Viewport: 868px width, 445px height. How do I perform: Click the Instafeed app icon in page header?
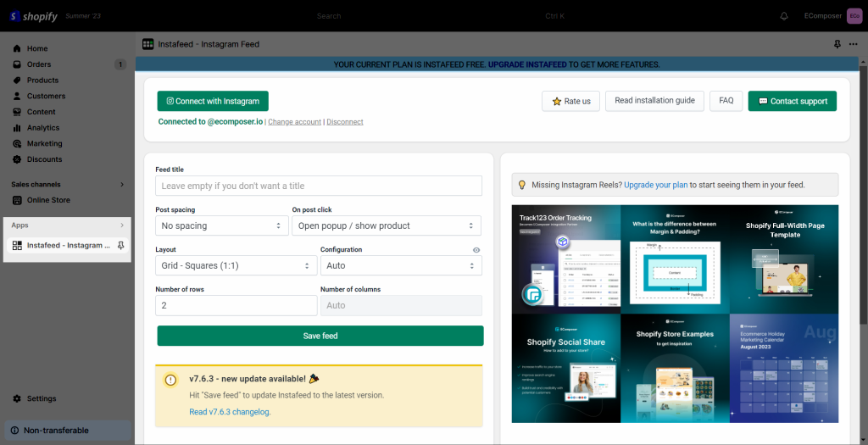147,44
